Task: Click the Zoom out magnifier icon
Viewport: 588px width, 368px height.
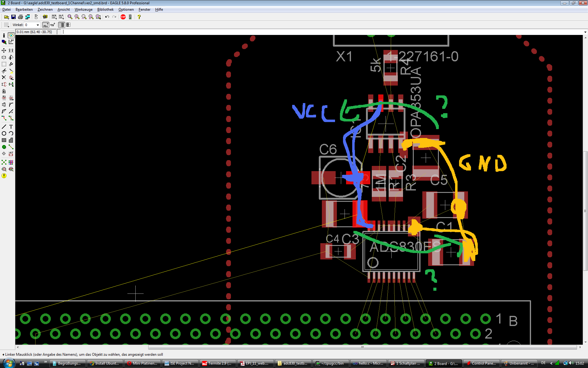Action: coord(84,17)
